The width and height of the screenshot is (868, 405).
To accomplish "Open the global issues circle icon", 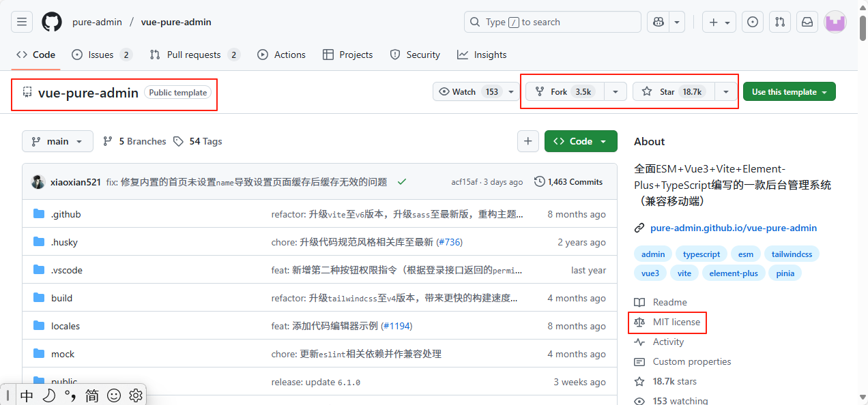I will (x=752, y=22).
